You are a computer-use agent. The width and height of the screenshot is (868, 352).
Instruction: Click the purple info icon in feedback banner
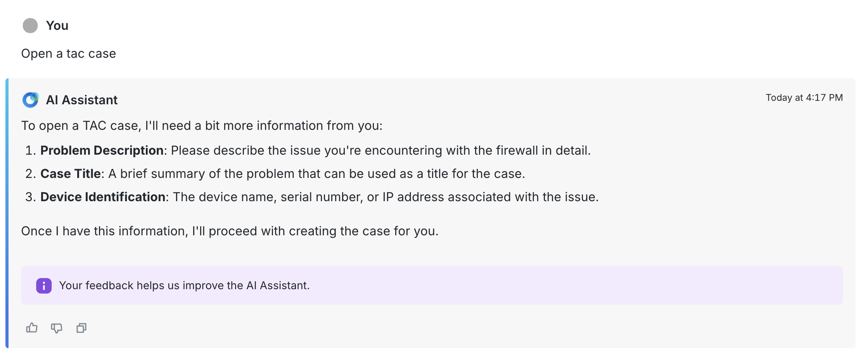pos(44,286)
